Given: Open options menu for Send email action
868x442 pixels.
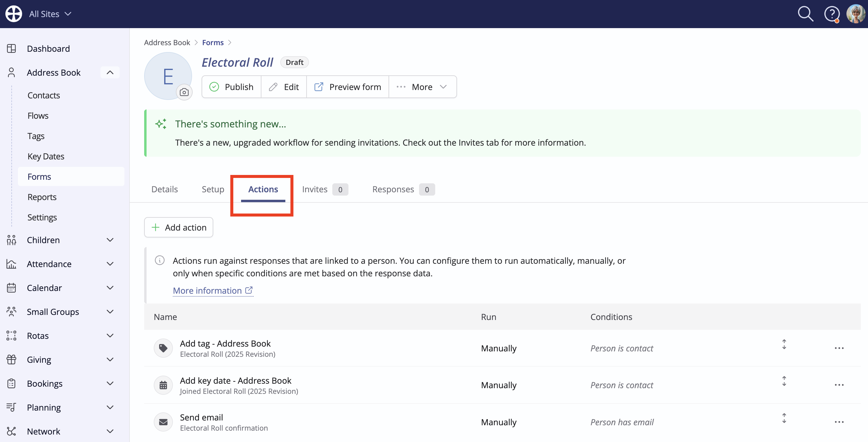Looking at the screenshot, I should point(839,422).
